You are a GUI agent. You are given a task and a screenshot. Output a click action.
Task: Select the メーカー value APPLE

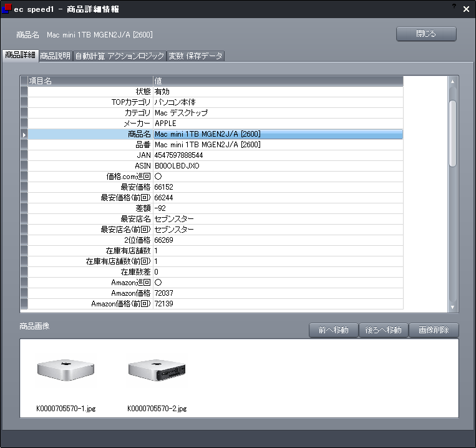(x=278, y=124)
